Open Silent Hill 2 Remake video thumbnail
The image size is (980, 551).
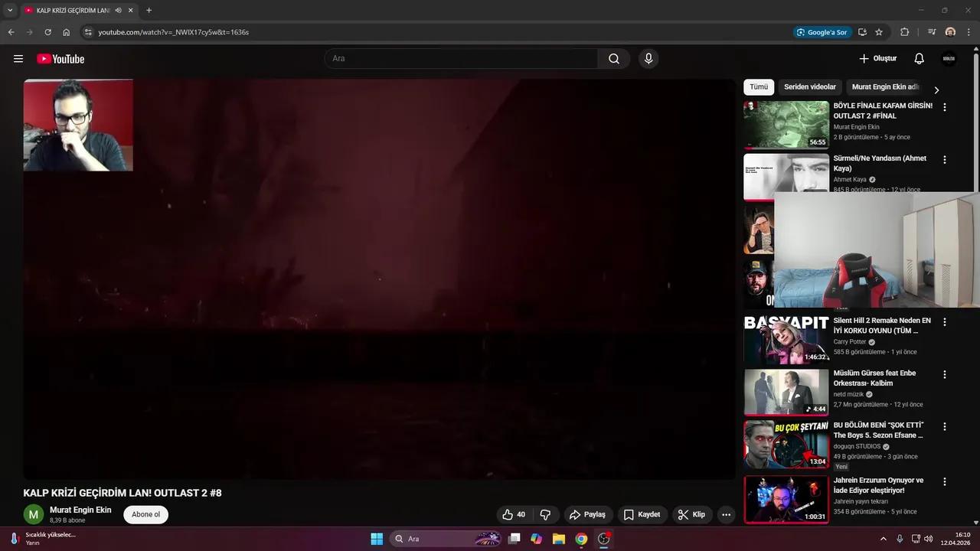click(786, 340)
